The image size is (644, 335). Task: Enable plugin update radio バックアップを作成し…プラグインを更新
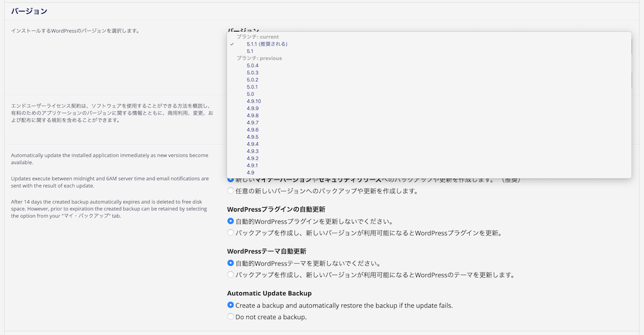230,232
